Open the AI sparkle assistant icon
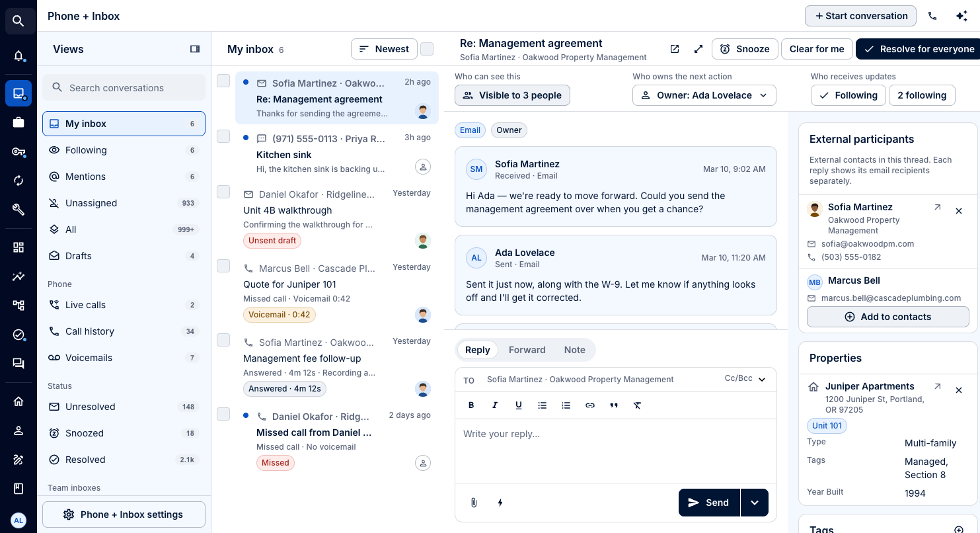The height and width of the screenshot is (533, 980). (x=961, y=16)
